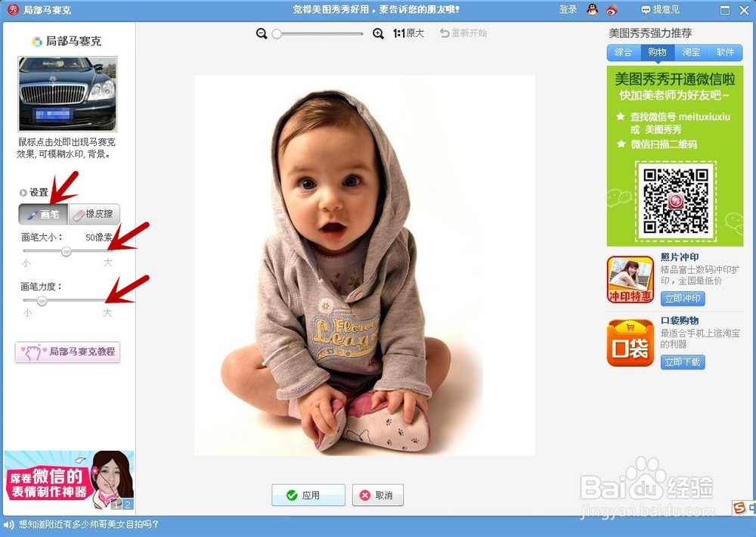The image size is (756, 537).
Task: Close the 局部马赛克 window
Action: (745, 10)
